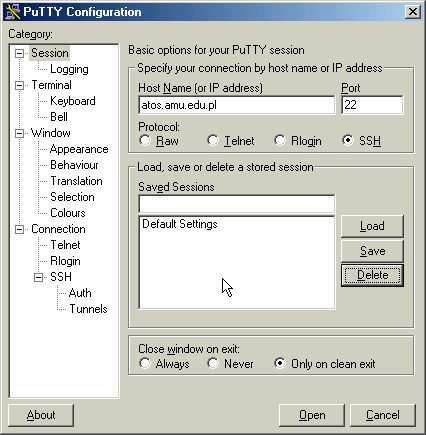Click the Load button
The image size is (426, 435).
pyautogui.click(x=372, y=226)
